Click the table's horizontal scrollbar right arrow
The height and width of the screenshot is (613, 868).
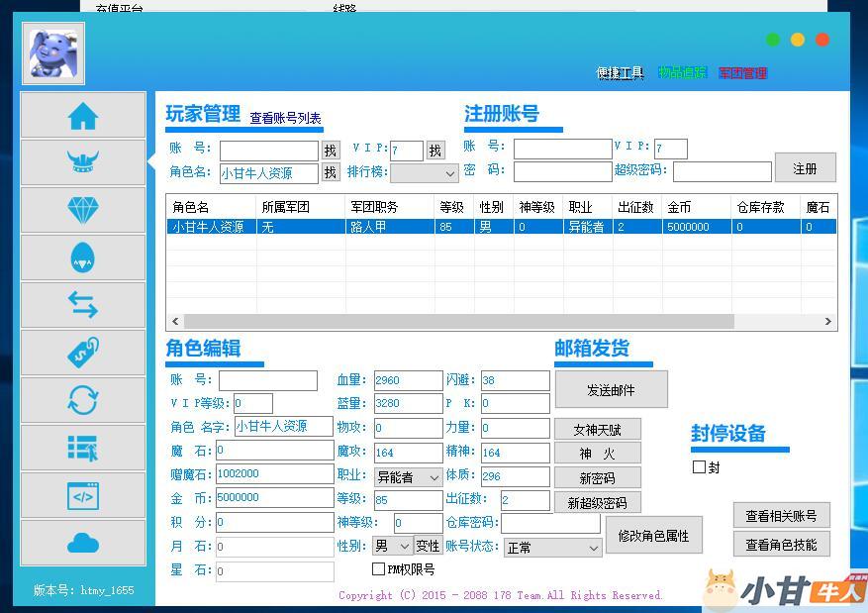pyautogui.click(x=828, y=322)
